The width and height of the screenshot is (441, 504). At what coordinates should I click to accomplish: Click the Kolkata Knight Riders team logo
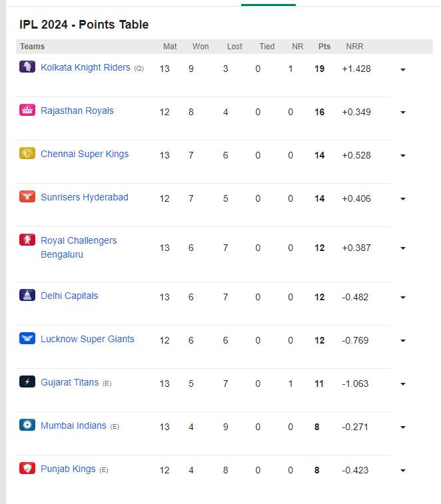click(27, 67)
